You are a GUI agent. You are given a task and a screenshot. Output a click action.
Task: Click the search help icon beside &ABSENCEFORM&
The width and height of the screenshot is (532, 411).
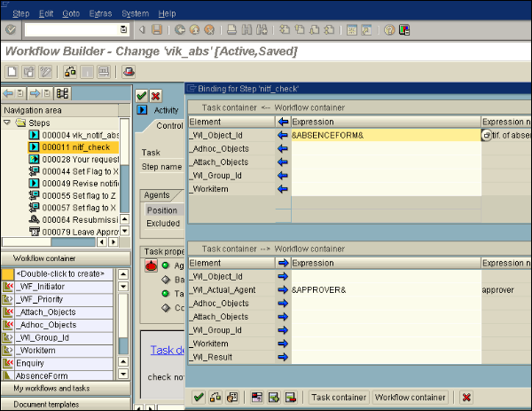click(486, 135)
